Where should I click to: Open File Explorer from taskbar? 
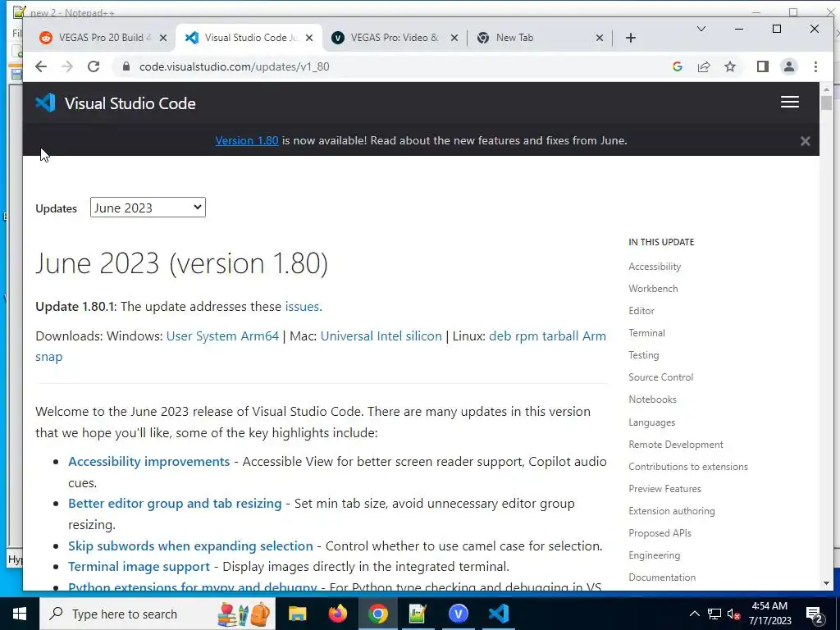(297, 614)
